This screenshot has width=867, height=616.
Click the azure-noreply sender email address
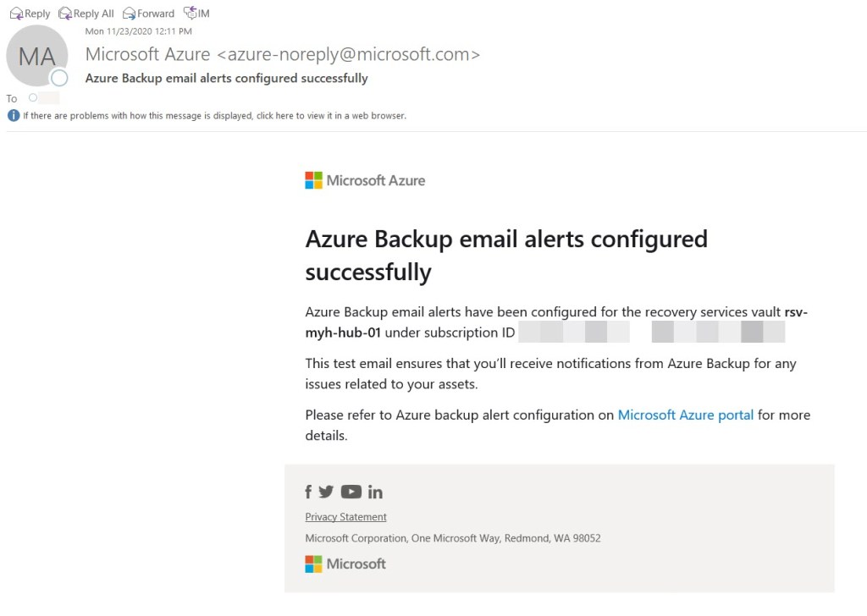[348, 53]
